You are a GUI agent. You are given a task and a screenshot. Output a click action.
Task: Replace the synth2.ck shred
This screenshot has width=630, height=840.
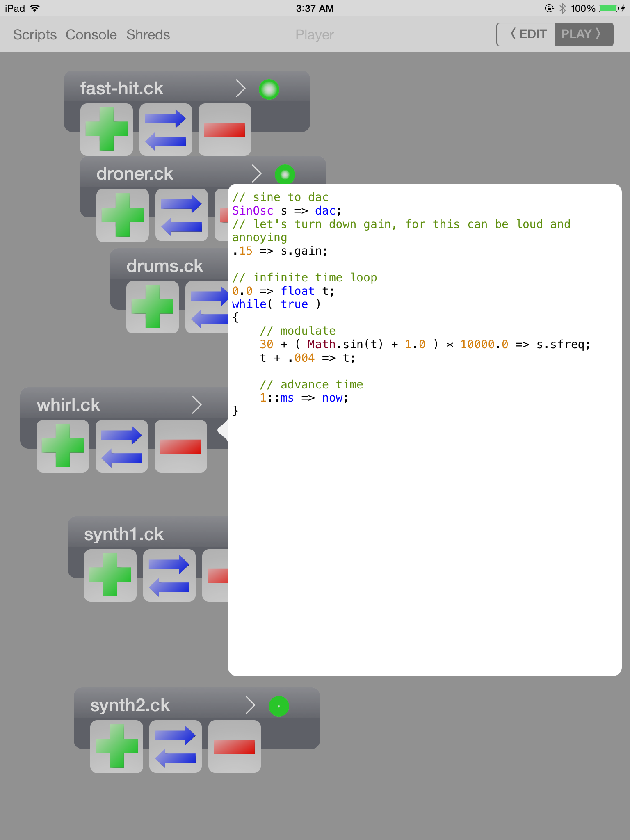coord(175,746)
